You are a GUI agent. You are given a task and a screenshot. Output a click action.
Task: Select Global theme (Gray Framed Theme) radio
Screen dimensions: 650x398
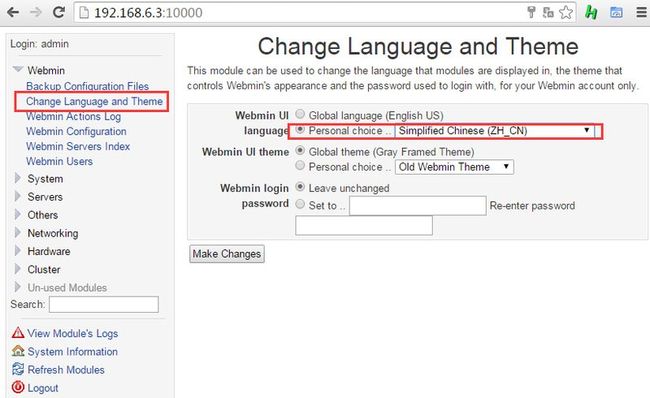click(x=300, y=150)
